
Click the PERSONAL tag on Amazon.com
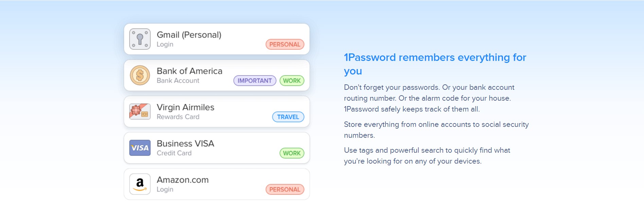point(285,189)
